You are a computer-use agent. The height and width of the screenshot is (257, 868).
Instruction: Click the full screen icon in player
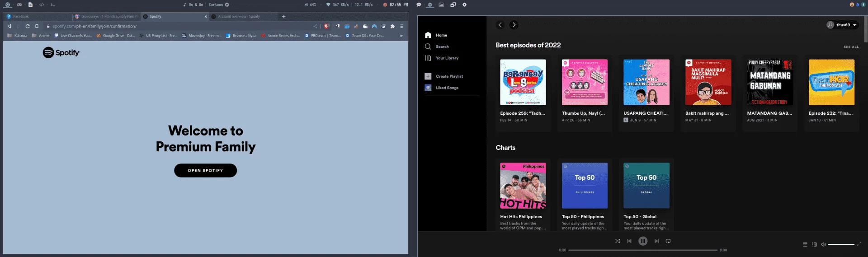(x=859, y=244)
